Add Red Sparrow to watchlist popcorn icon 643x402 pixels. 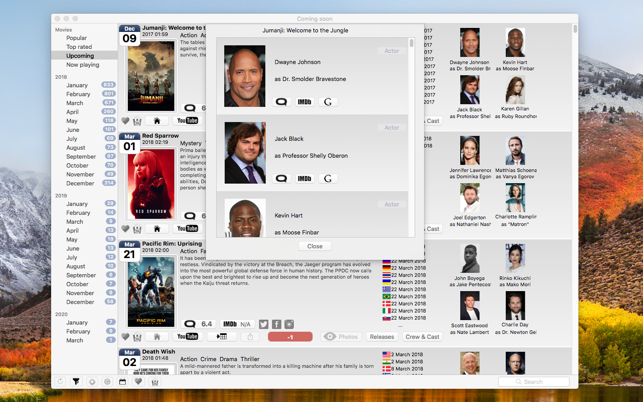pos(137,229)
